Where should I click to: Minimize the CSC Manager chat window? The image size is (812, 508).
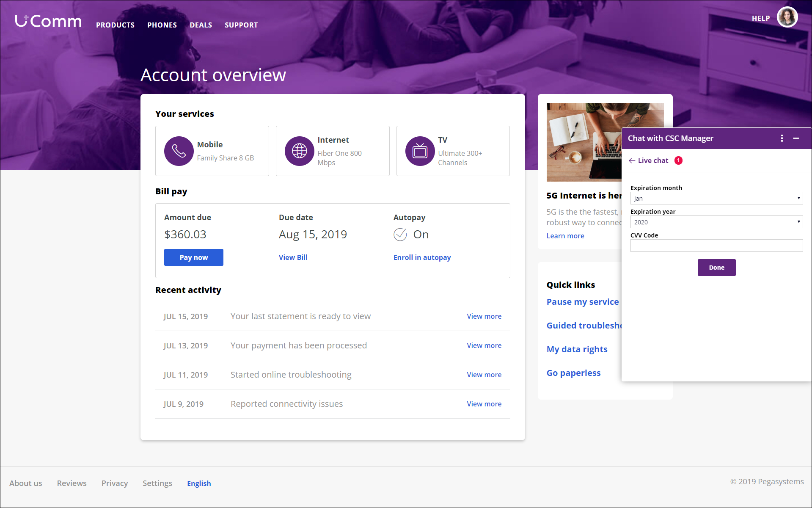(x=796, y=138)
